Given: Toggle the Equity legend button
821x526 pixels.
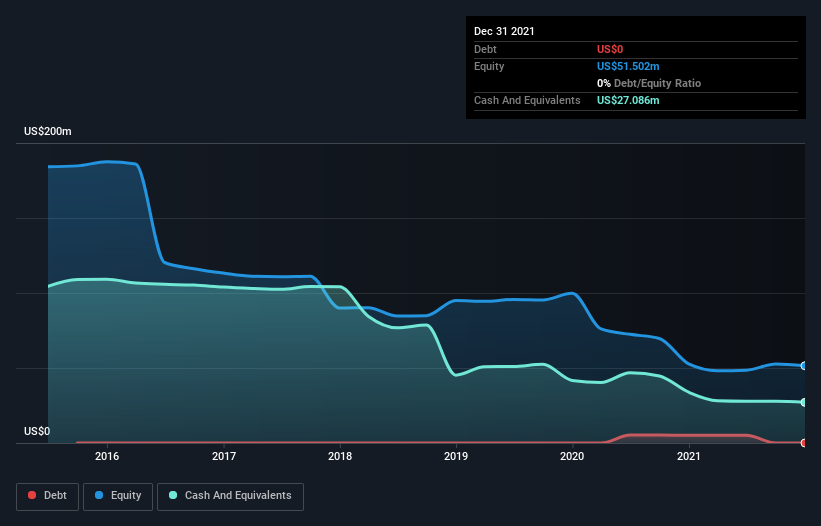Looking at the screenshot, I should click(x=118, y=496).
